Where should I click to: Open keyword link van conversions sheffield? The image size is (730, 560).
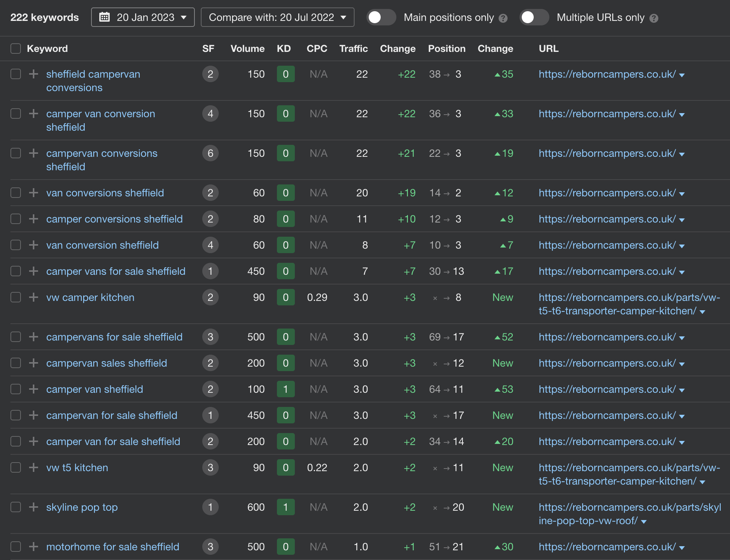coord(105,193)
